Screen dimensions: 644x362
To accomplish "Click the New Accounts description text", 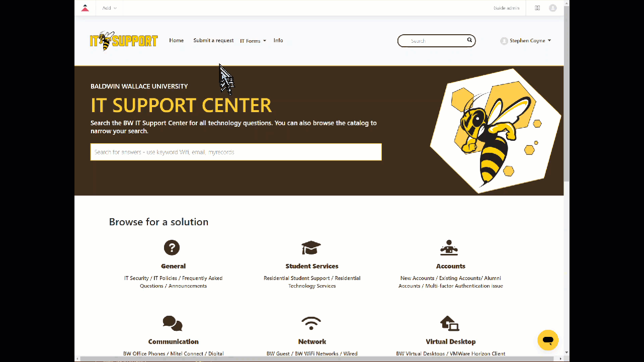I will click(x=451, y=282).
